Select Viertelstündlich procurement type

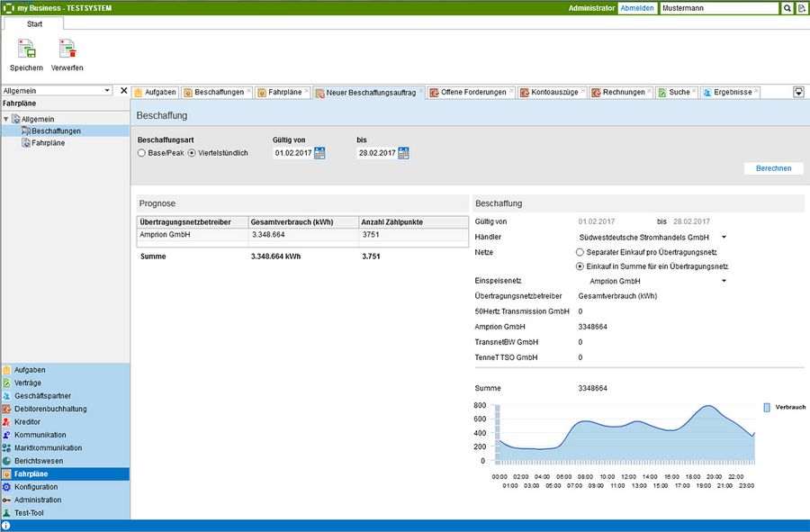(x=192, y=153)
